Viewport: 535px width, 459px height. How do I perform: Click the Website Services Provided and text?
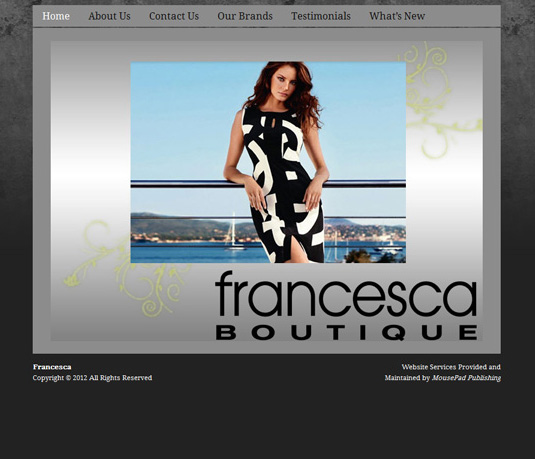[451, 367]
